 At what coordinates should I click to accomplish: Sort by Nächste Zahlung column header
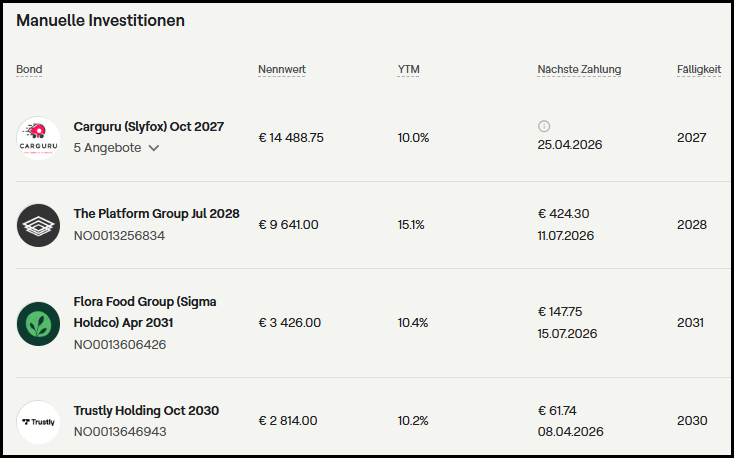point(579,69)
